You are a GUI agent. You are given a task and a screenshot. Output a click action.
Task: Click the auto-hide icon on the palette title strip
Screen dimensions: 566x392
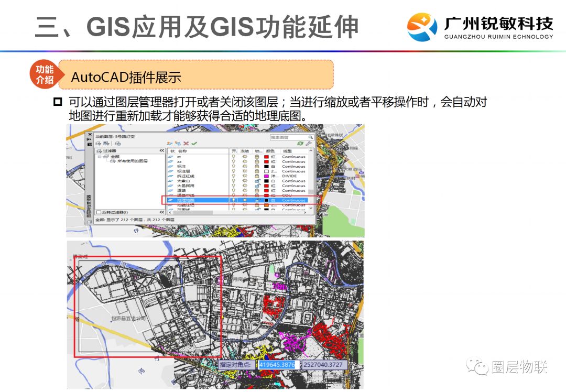pyautogui.click(x=90, y=139)
